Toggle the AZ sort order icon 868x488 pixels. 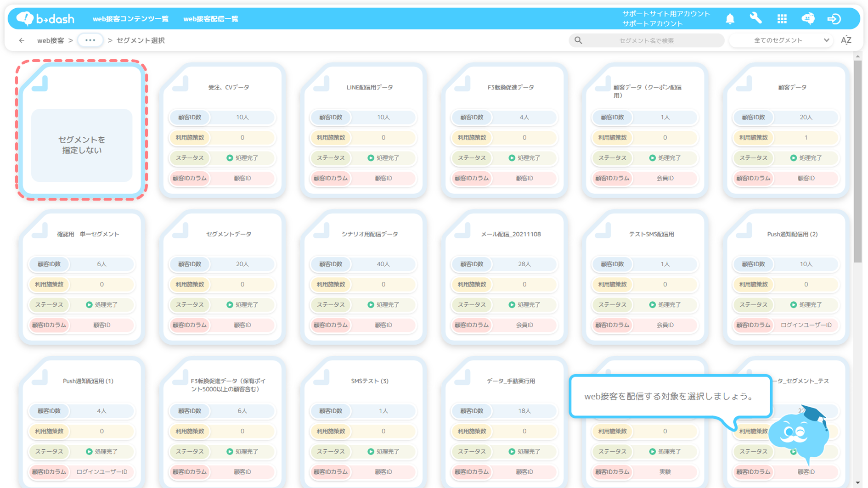point(846,40)
